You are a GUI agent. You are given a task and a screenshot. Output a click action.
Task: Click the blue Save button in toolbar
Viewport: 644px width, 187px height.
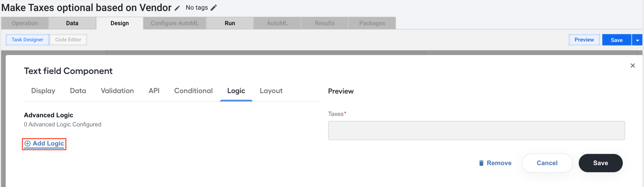pos(616,40)
